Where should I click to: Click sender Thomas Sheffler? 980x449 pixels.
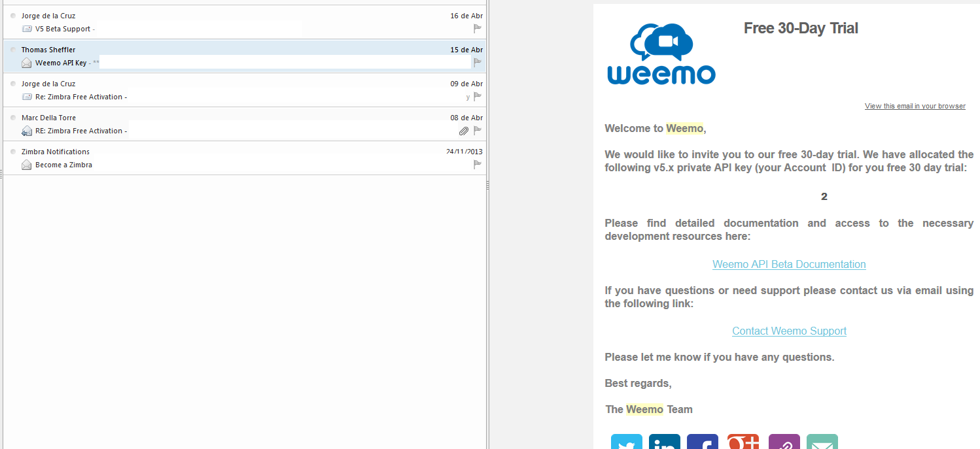(x=48, y=50)
